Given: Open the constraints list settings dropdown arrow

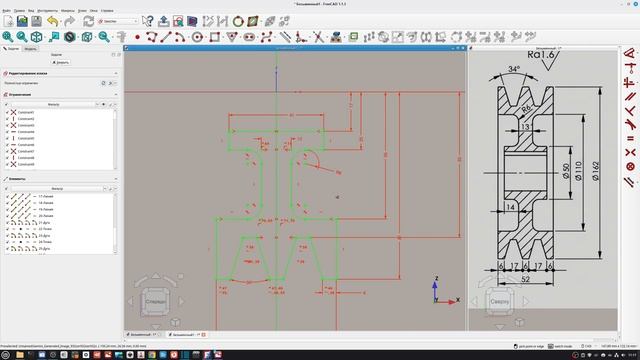Looking at the screenshot, I should pyautogui.click(x=116, y=104).
